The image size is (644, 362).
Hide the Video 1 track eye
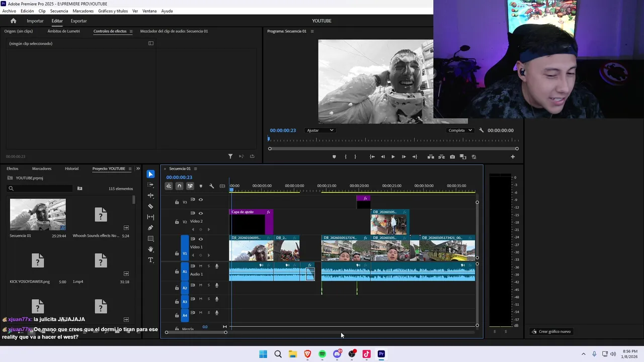tap(201, 239)
